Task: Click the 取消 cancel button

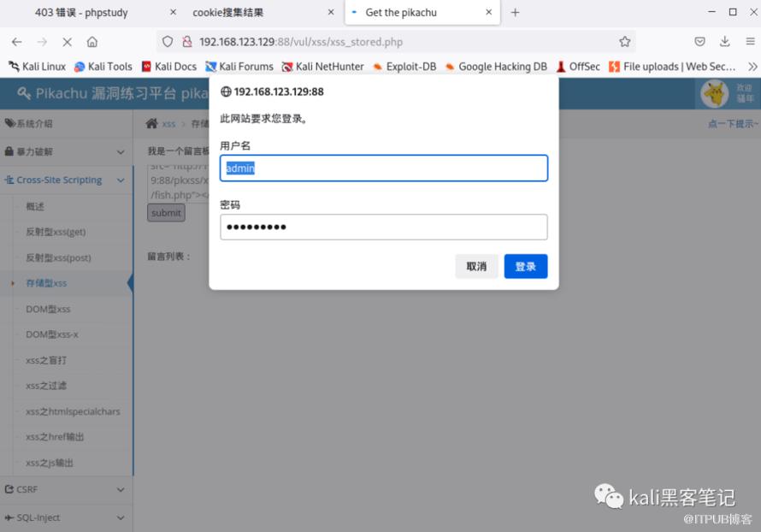Action: tap(476, 267)
